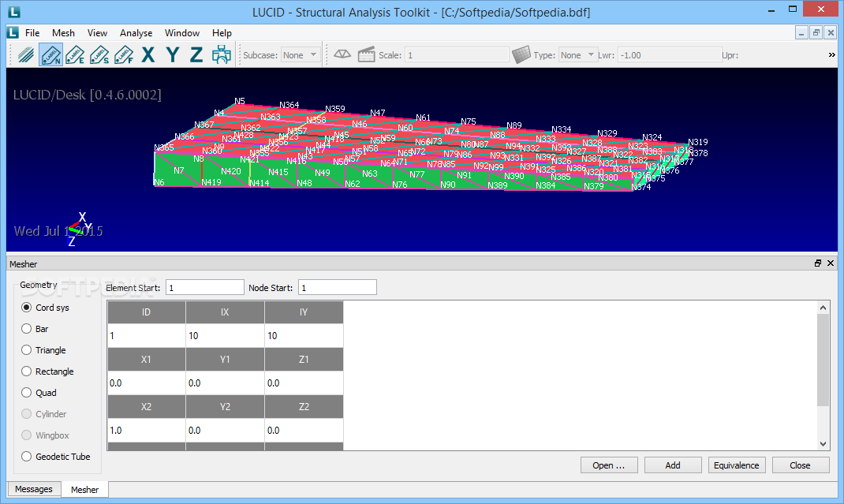Click the LUCID logo in menu bar
The image size is (844, 504).
(x=13, y=33)
